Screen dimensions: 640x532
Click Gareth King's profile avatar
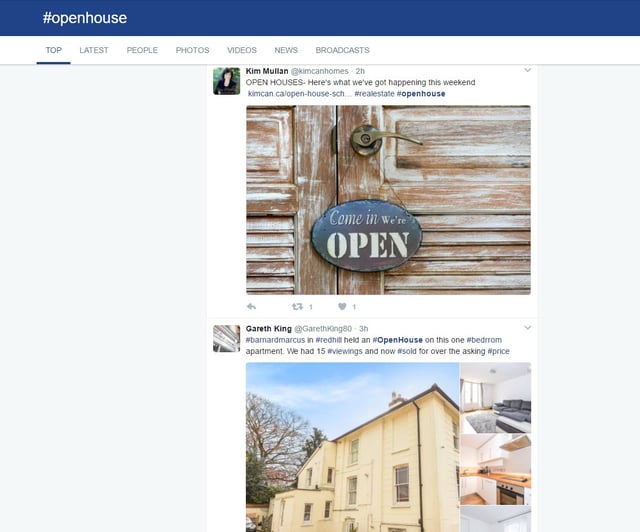(227, 338)
